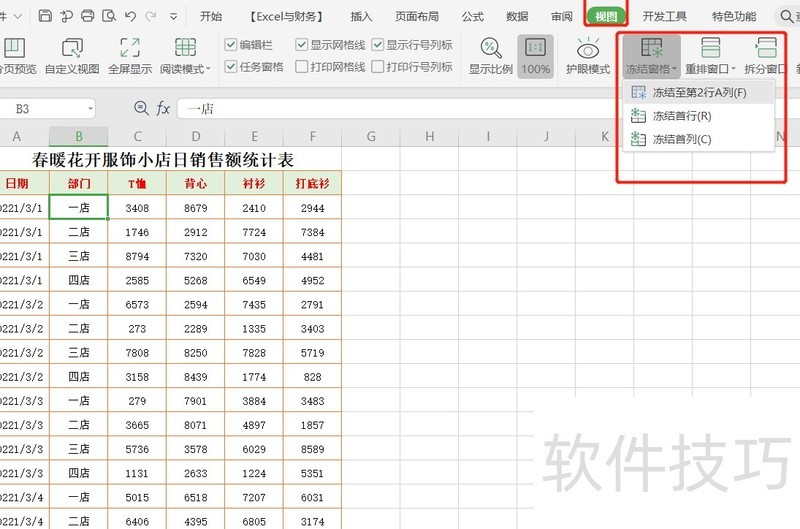This screenshot has width=800, height=529.
Task: Toggle the 任务窗格 checkbox
Action: tap(230, 67)
